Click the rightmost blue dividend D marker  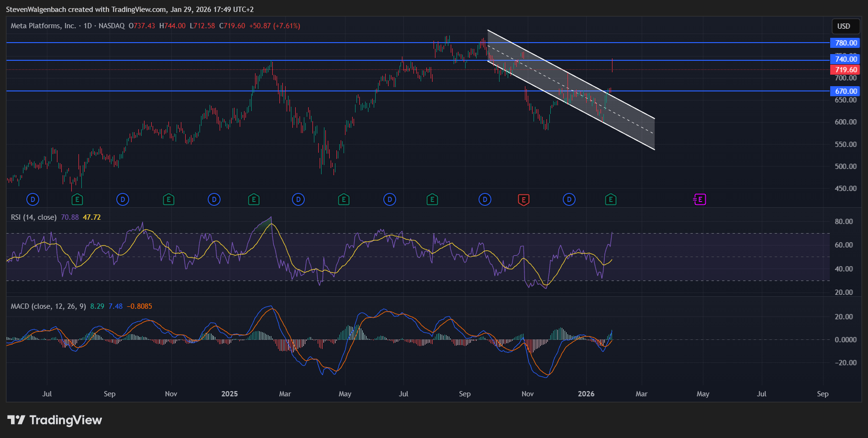569,200
